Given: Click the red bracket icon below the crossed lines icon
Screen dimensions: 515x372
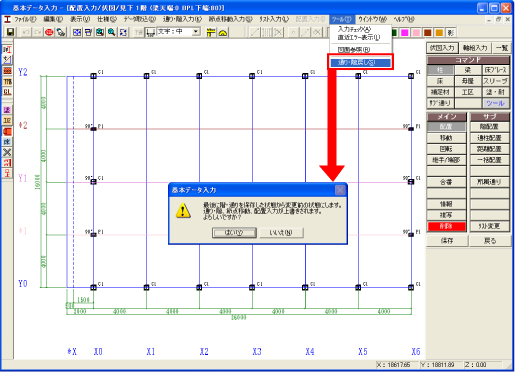Looking at the screenshot, I should [x=7, y=163].
